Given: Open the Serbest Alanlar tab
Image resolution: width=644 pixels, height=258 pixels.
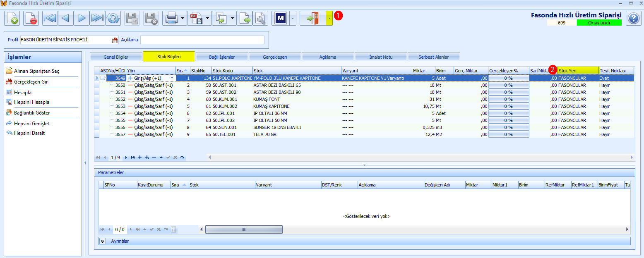Looking at the screenshot, I should pos(434,57).
